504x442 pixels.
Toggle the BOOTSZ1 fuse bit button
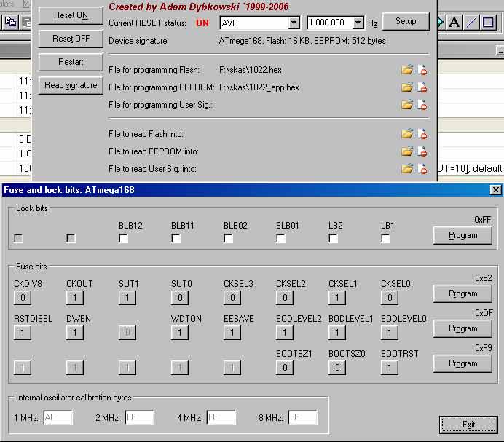[x=285, y=367]
